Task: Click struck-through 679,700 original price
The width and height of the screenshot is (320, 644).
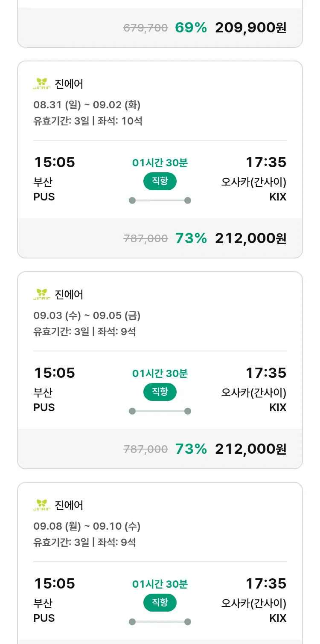Action: pos(145,28)
